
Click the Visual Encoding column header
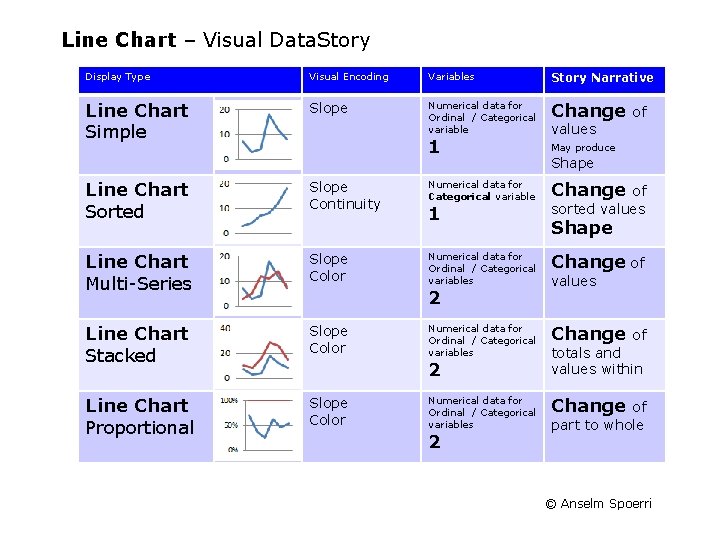[349, 77]
